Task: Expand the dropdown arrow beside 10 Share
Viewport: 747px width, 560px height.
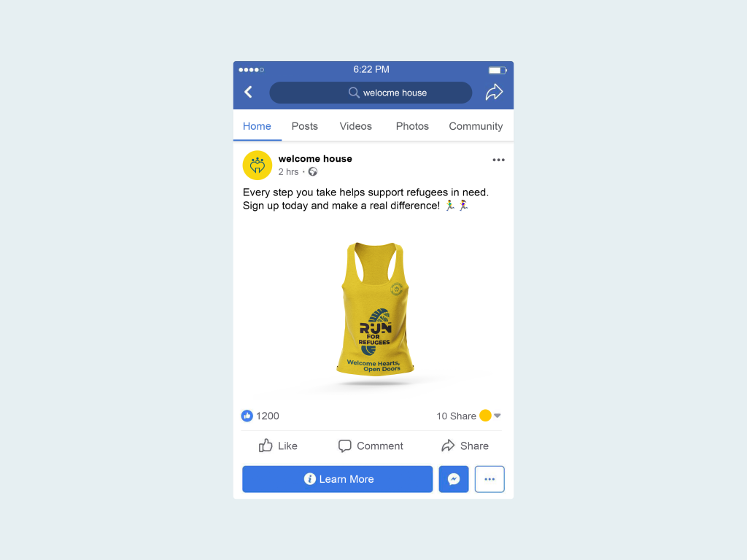Action: point(498,416)
